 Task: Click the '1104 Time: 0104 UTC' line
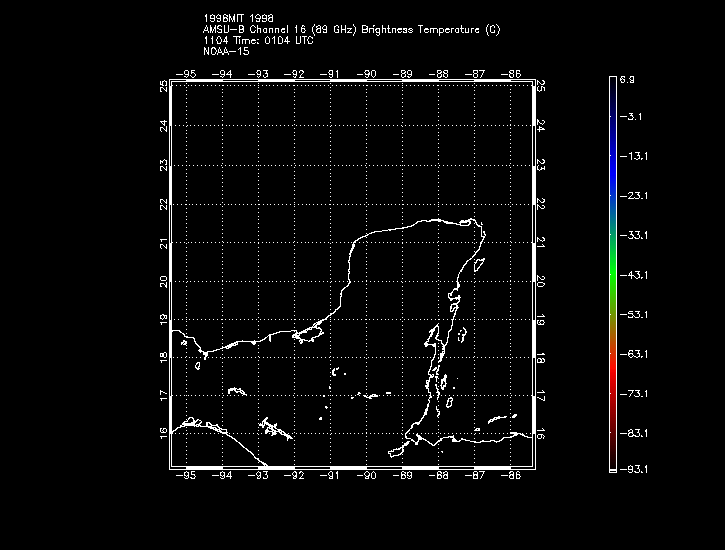pos(258,40)
